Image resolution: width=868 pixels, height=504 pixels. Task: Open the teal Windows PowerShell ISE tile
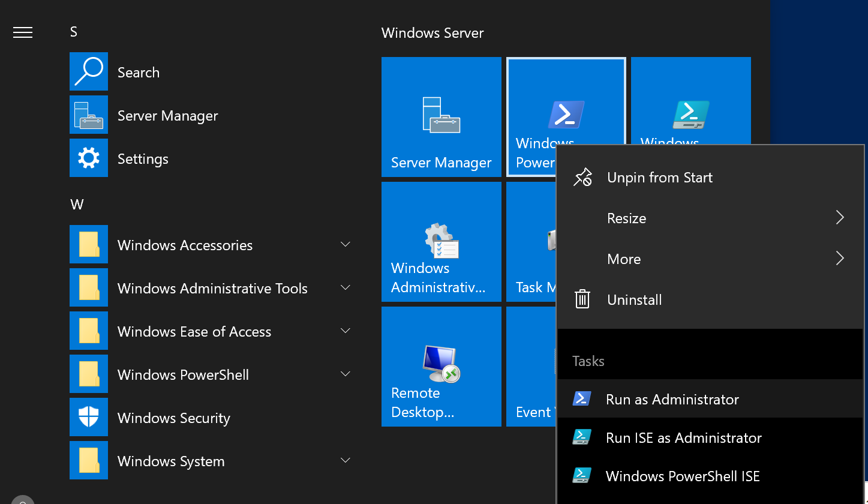point(690,99)
